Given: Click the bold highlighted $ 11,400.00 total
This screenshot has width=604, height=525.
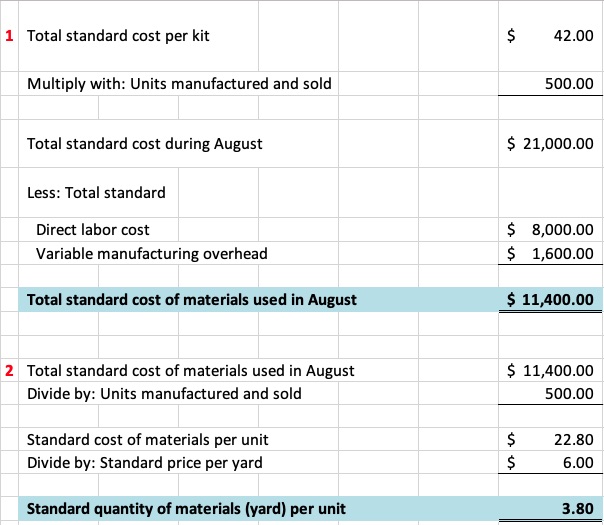Looking at the screenshot, I should [550, 299].
